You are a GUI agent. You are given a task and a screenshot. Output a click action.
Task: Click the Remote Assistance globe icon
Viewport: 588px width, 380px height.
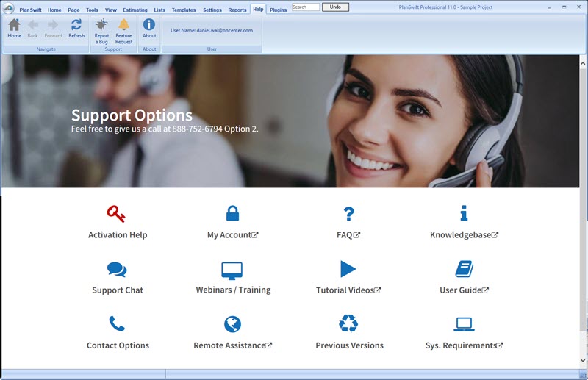(x=232, y=324)
